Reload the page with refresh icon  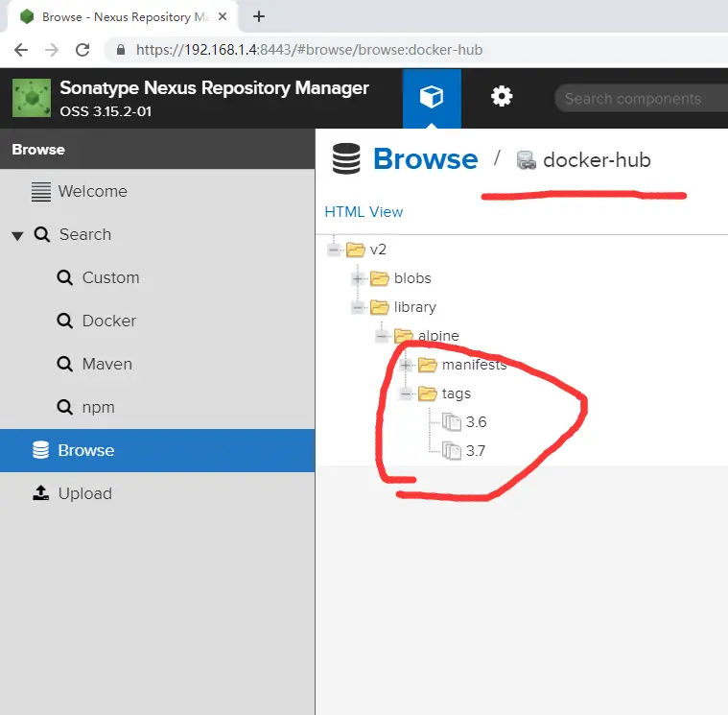(82, 50)
